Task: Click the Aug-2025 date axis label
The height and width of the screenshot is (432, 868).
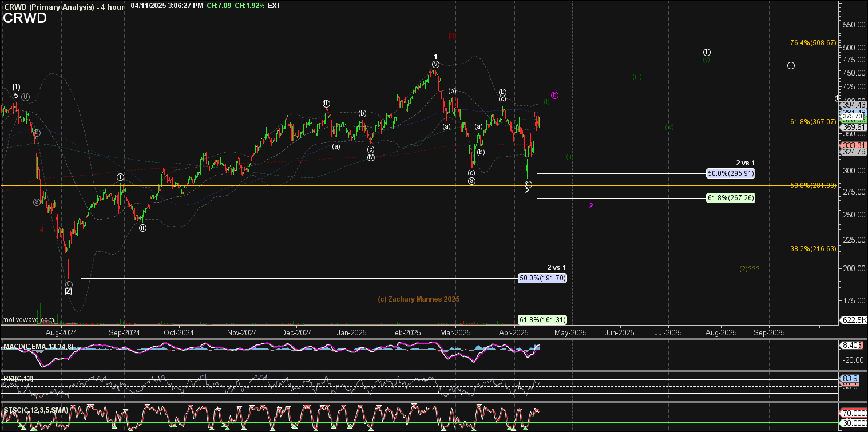Action: (x=720, y=332)
